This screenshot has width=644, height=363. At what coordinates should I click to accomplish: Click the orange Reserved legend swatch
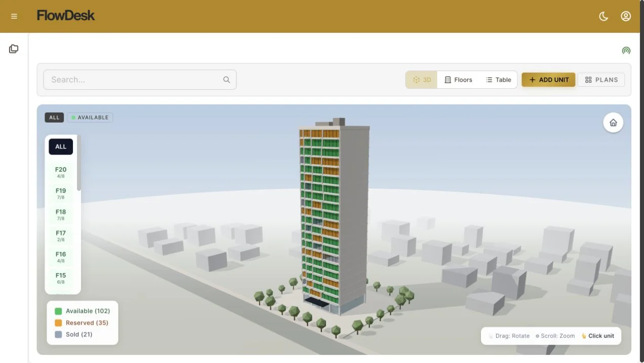[58, 323]
